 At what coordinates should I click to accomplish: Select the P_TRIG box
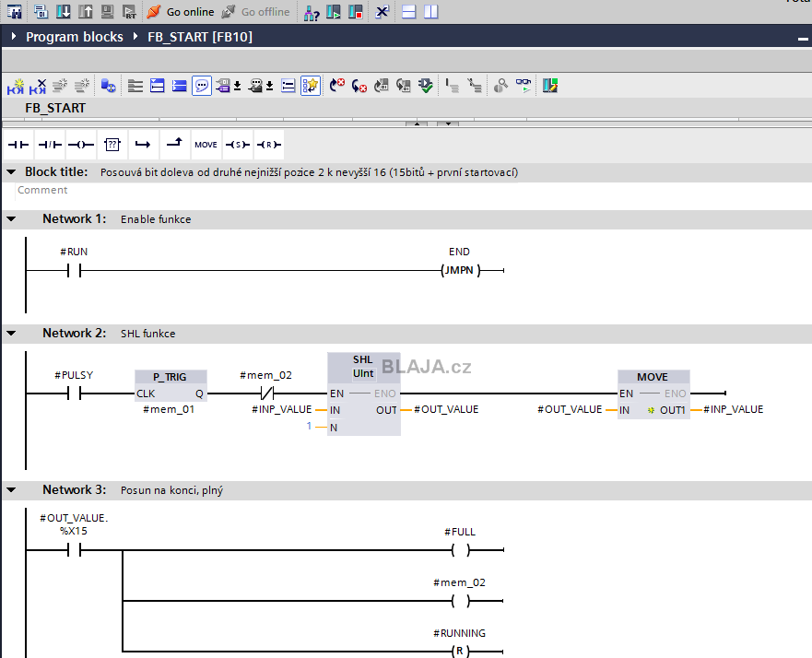point(171,386)
